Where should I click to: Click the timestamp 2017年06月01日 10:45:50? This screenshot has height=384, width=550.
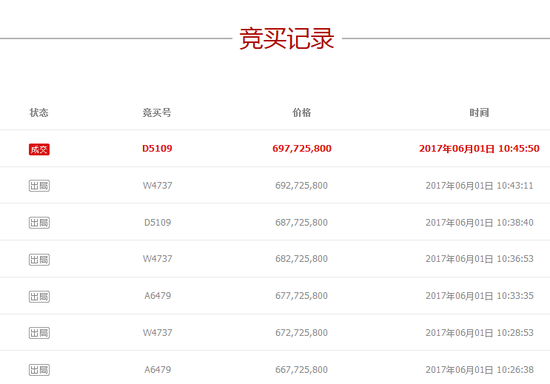[x=479, y=149]
